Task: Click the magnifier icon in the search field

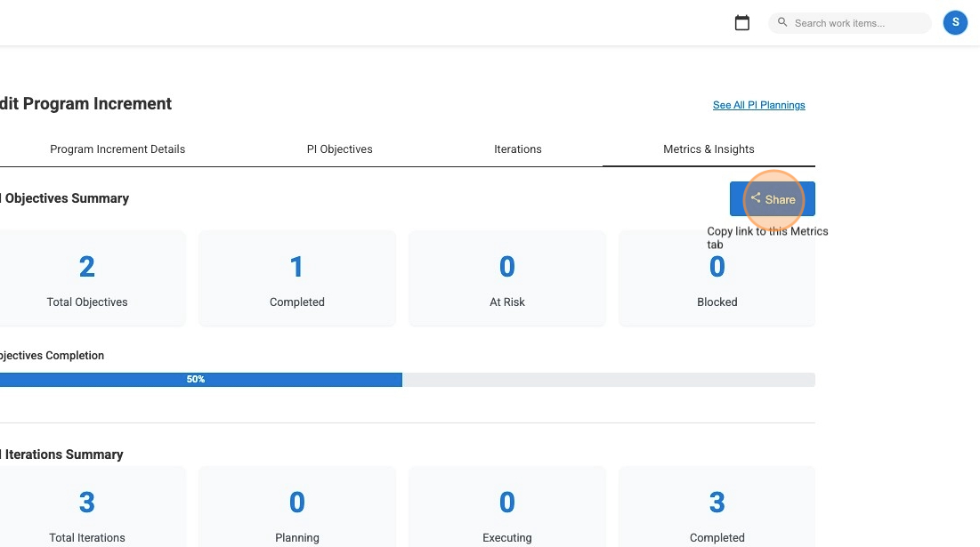Action: [x=782, y=22]
